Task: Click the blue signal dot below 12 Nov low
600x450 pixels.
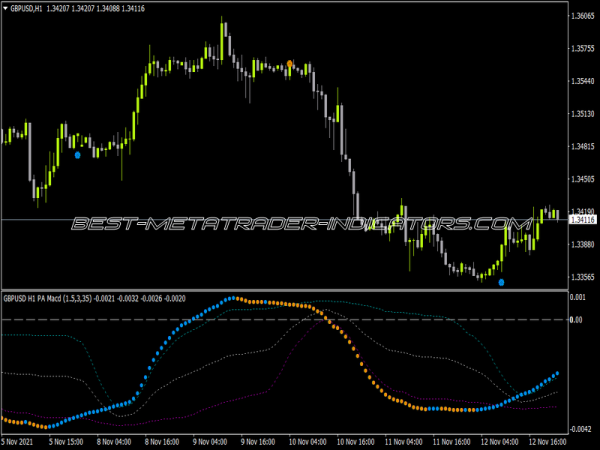Action: coord(501,282)
